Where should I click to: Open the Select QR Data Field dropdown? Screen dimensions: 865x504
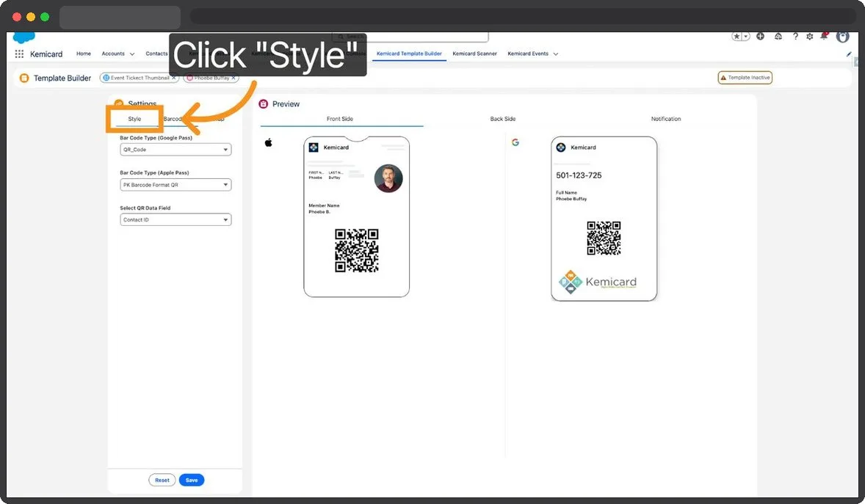(x=175, y=219)
